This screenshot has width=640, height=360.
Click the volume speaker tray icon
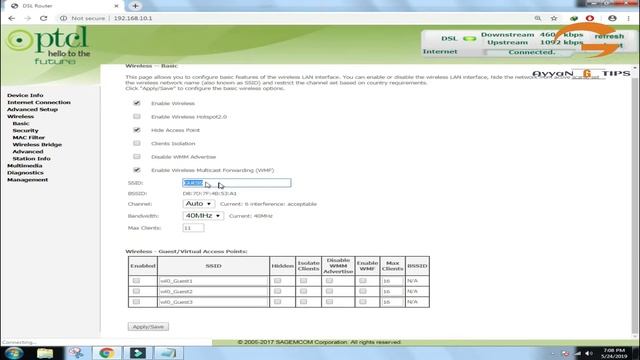(588, 353)
